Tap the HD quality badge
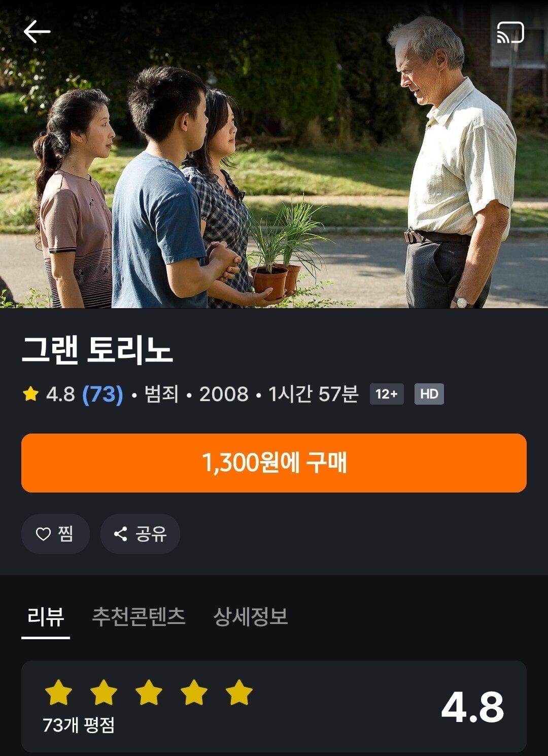The height and width of the screenshot is (756, 548). (x=429, y=394)
